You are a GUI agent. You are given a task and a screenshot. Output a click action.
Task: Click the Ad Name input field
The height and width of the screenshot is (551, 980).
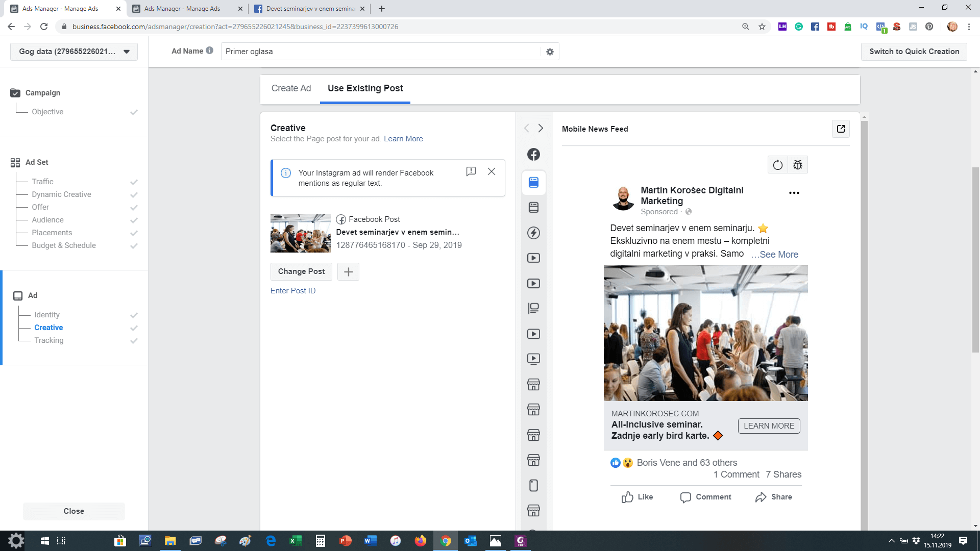[x=380, y=52]
